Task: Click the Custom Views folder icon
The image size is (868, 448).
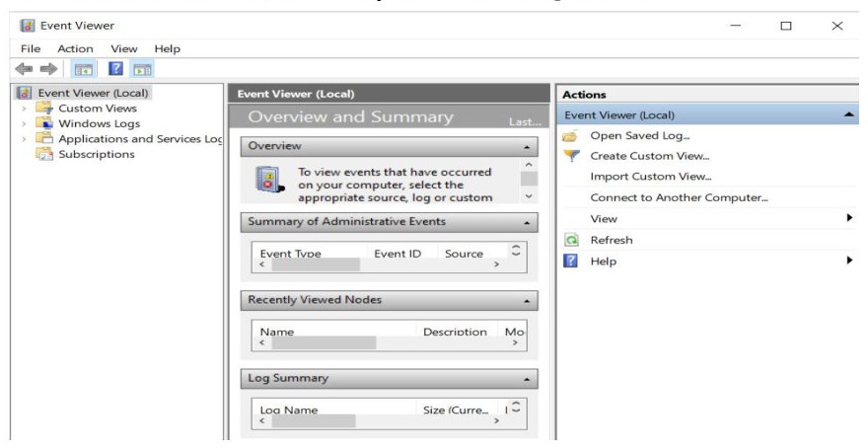Action: [44, 108]
